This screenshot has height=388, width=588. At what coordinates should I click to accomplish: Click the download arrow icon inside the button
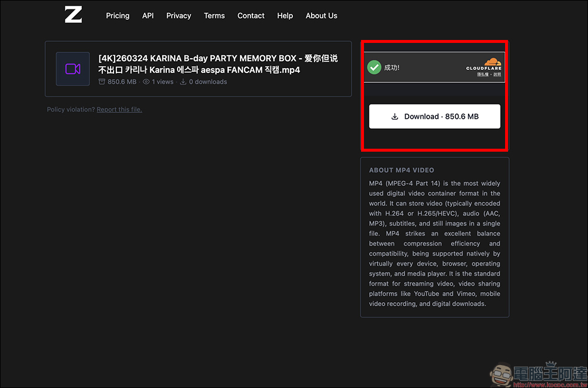click(395, 116)
